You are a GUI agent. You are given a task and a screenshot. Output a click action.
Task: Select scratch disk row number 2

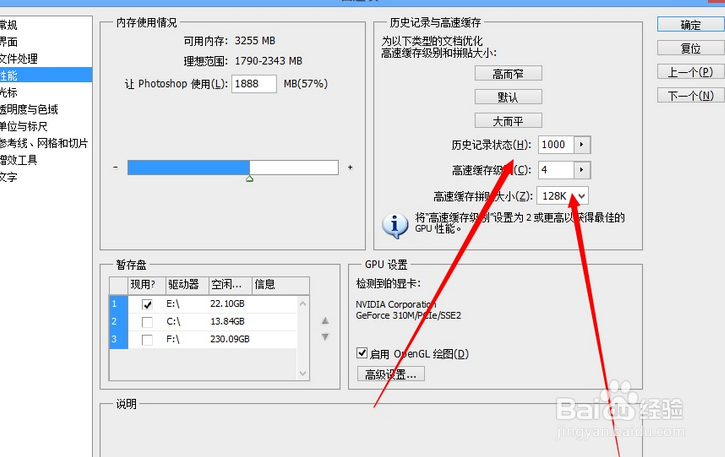118,322
